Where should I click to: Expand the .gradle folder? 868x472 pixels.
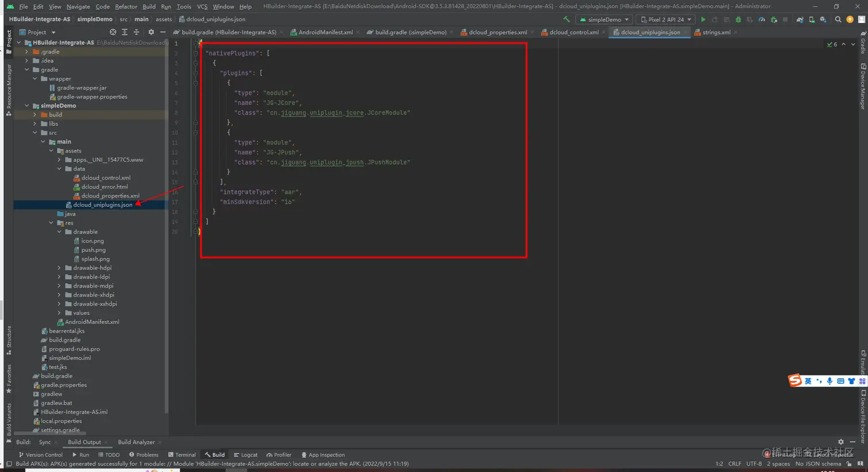[x=26, y=52]
